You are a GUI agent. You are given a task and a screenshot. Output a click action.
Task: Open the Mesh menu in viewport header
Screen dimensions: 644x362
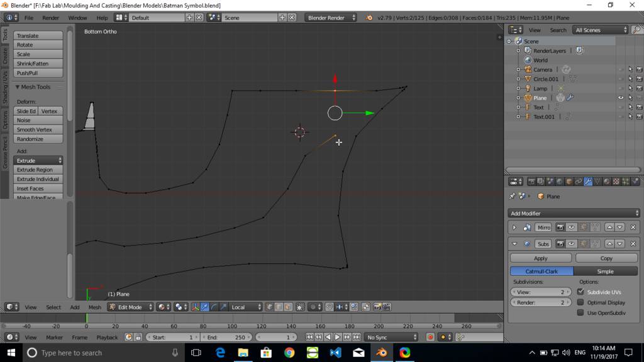[x=94, y=307]
